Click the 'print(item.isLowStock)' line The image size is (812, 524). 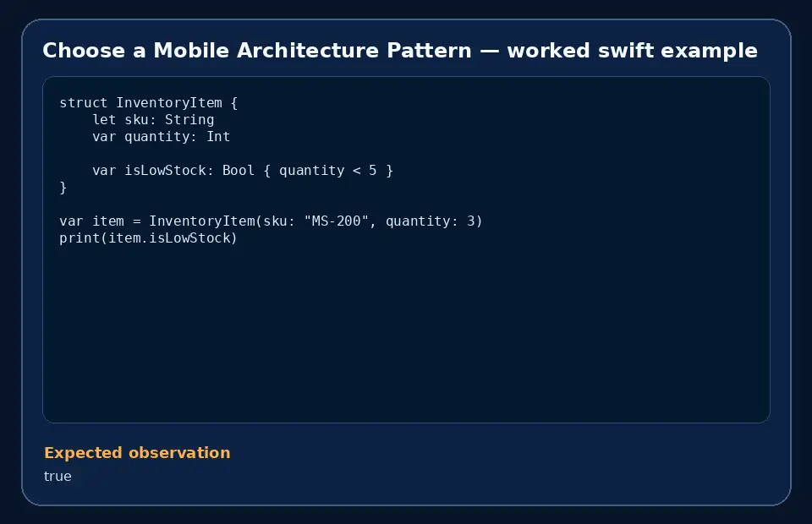point(148,238)
